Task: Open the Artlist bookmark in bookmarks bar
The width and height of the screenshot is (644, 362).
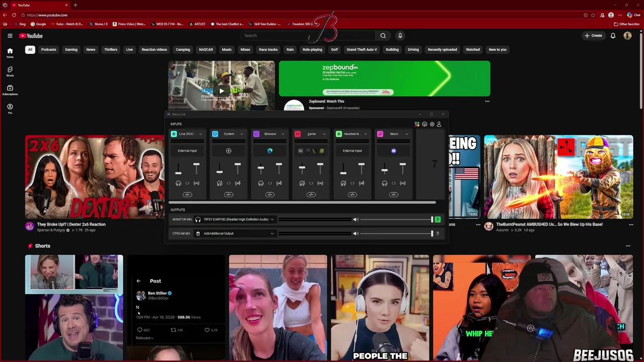Action: 198,24
